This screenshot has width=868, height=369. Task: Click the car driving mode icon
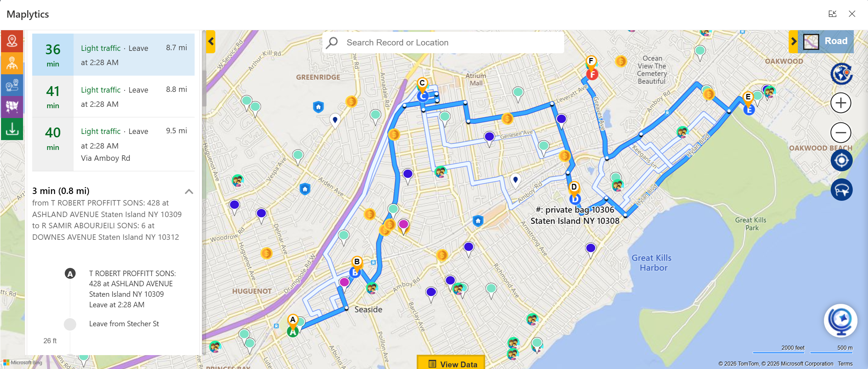pos(841,190)
